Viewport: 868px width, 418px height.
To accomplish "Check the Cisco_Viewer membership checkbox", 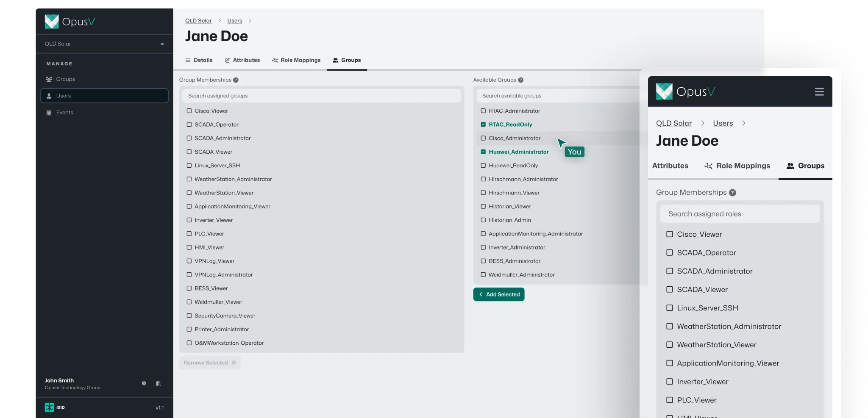I will click(189, 111).
